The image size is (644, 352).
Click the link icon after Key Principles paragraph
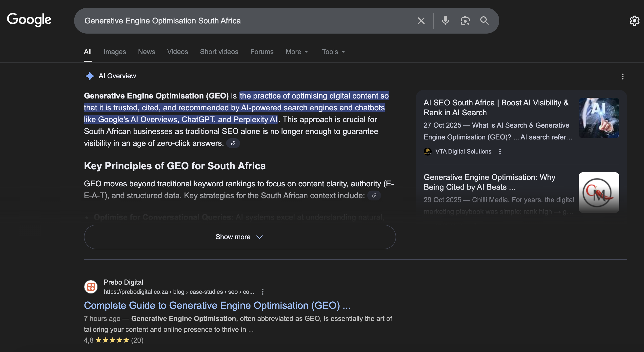coord(374,196)
